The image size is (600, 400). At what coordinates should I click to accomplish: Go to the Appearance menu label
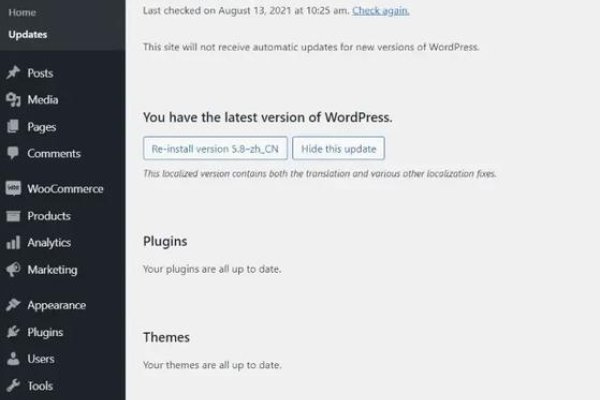[57, 305]
